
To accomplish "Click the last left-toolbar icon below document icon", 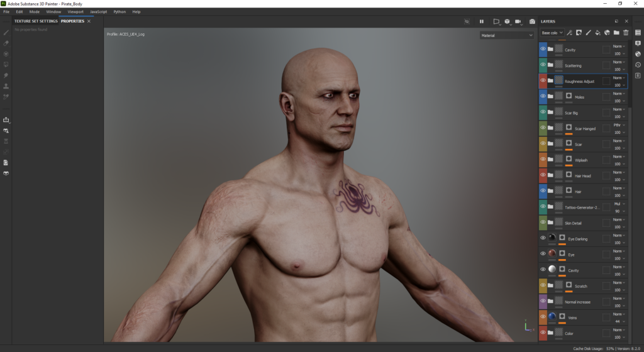I will click(x=6, y=173).
